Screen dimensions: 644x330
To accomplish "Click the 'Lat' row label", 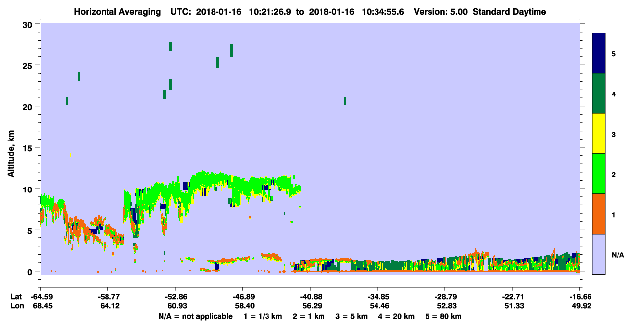I will pos(16,297).
